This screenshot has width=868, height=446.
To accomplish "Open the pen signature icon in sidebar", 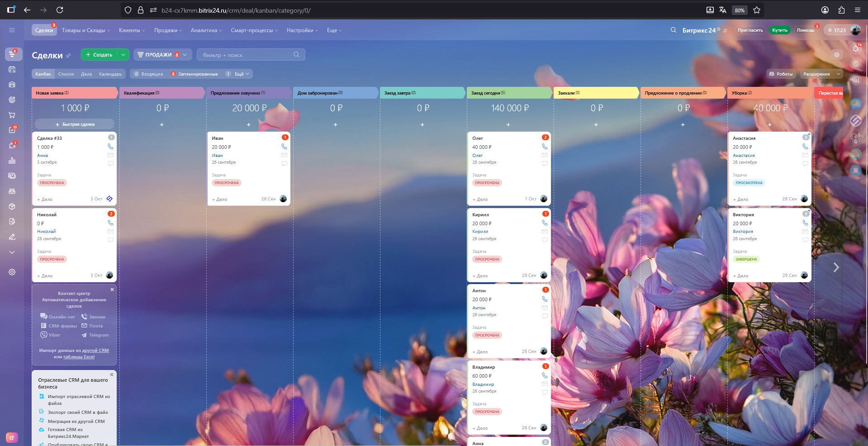I will (x=12, y=237).
